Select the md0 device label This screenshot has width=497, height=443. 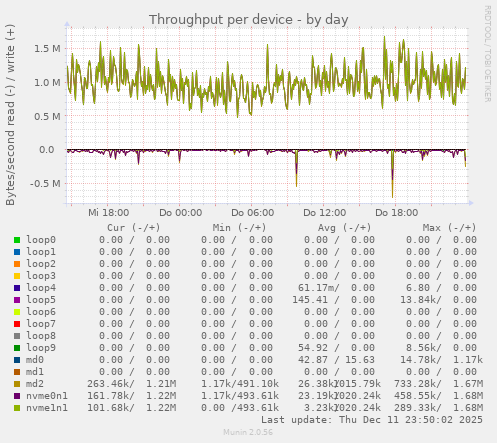(x=35, y=360)
